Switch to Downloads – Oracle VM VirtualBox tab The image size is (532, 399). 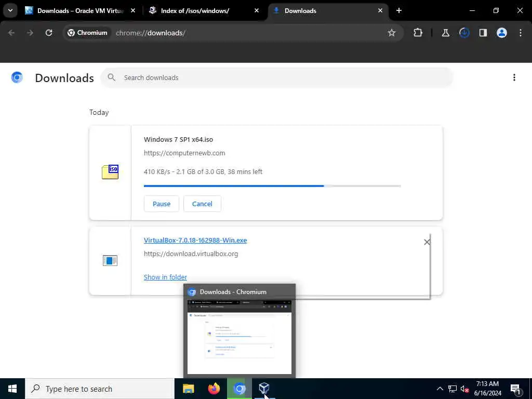point(81,10)
